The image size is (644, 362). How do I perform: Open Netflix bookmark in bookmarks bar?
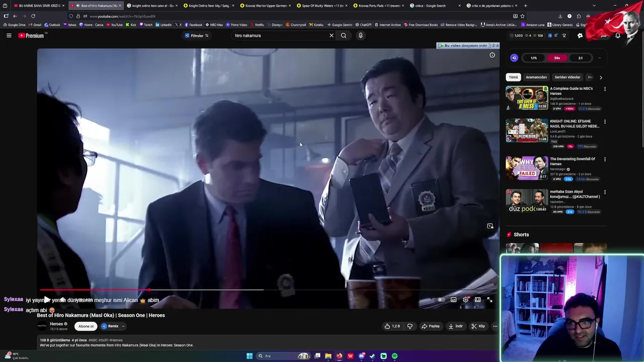pyautogui.click(x=257, y=25)
